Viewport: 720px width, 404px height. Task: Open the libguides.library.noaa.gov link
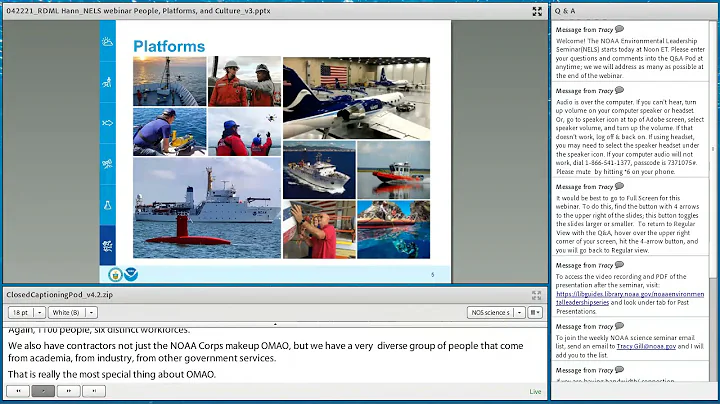tap(630, 298)
